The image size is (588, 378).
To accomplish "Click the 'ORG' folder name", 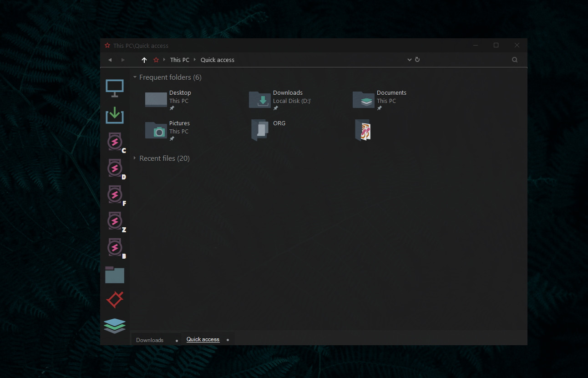I will click(x=279, y=123).
